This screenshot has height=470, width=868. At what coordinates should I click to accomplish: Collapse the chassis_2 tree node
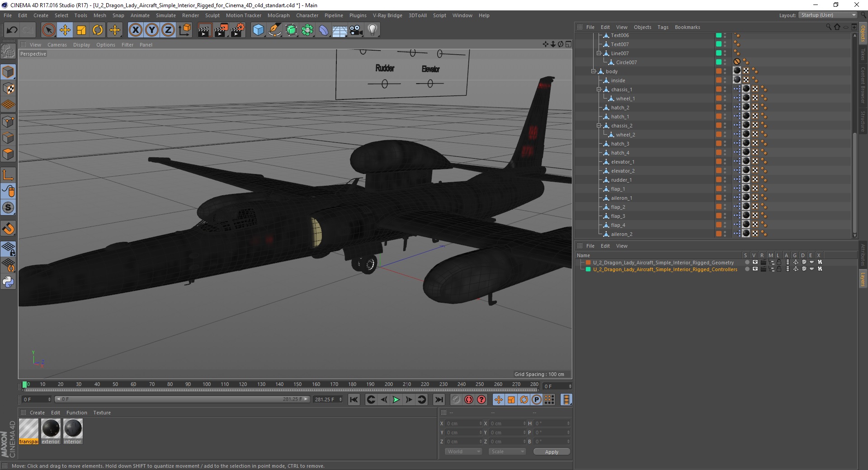tap(599, 126)
